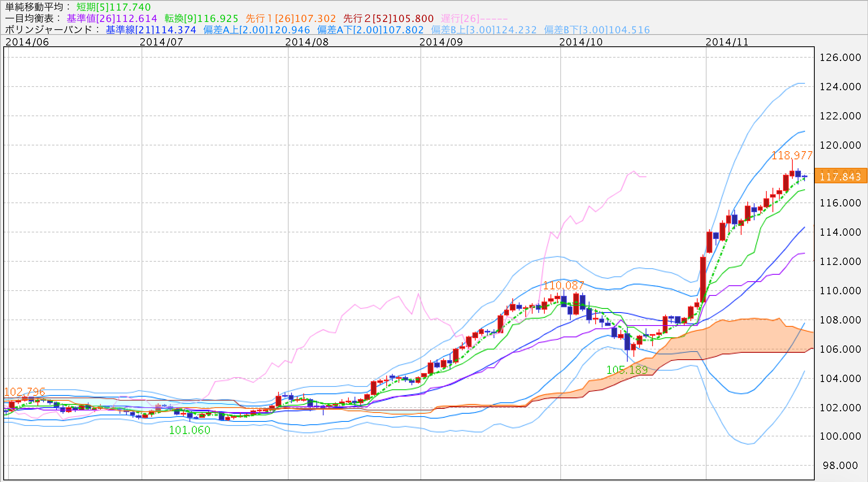Viewport: 868px width, 482px height.
Task: Click the 基準値[26] Ichimoku legend entry
Action: pos(112,18)
